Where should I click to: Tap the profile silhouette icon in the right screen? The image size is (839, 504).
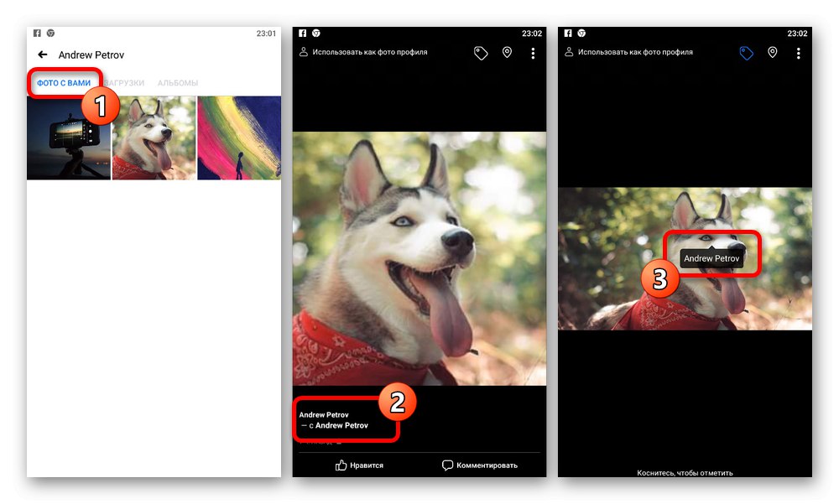[569, 52]
